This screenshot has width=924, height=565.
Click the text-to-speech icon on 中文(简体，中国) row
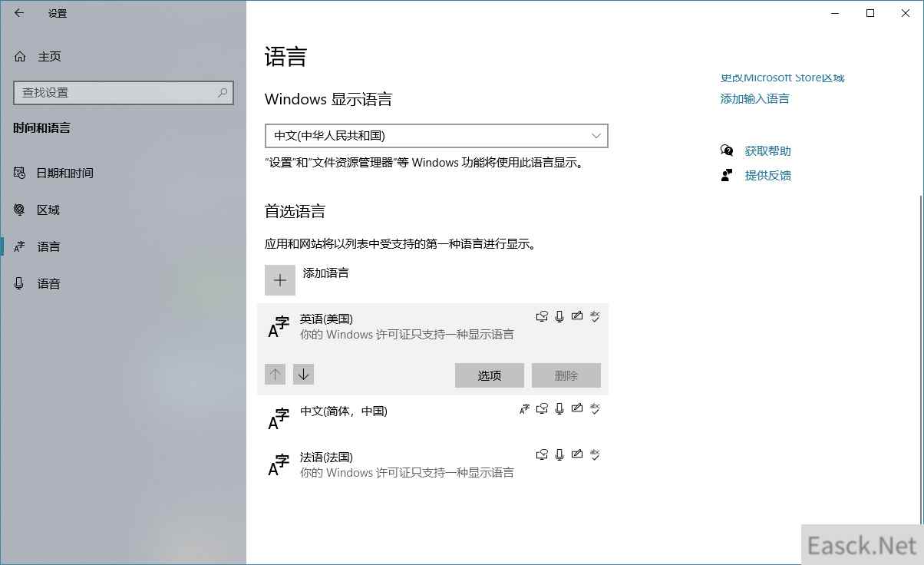(543, 408)
